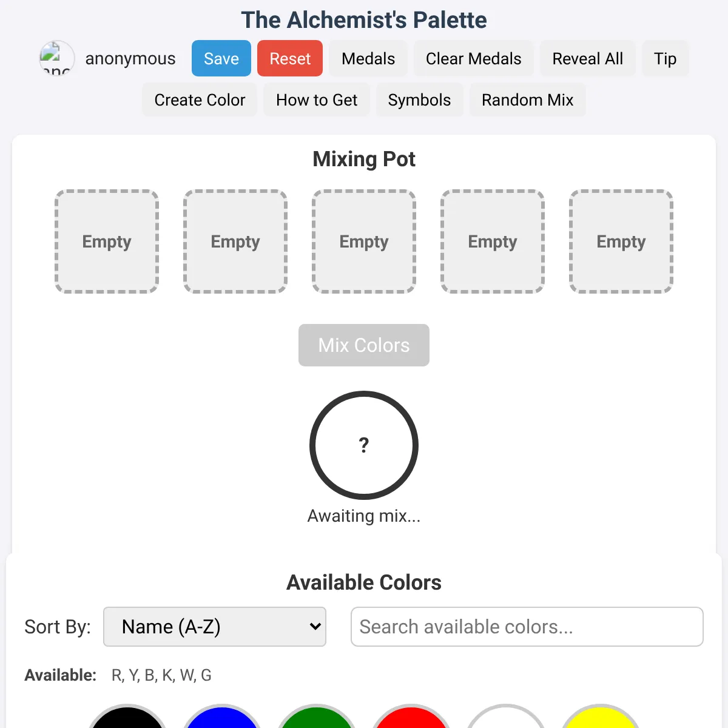Select the black color swatch

[x=127, y=717]
